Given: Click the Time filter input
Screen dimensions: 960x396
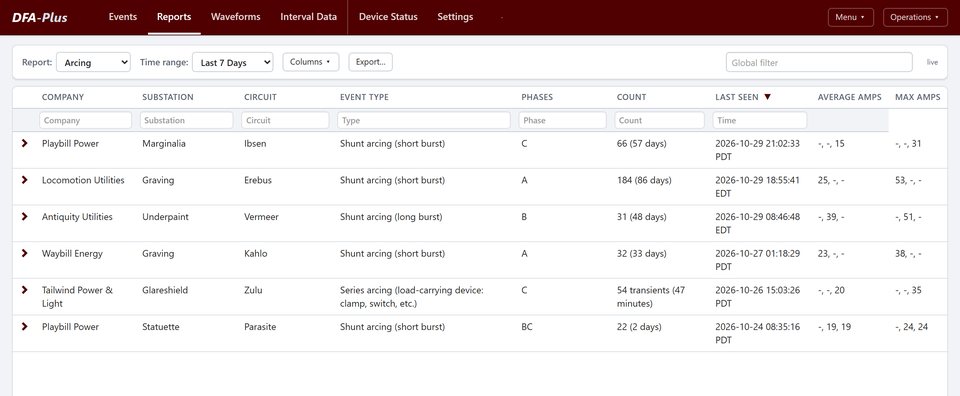Looking at the screenshot, I should click(760, 121).
